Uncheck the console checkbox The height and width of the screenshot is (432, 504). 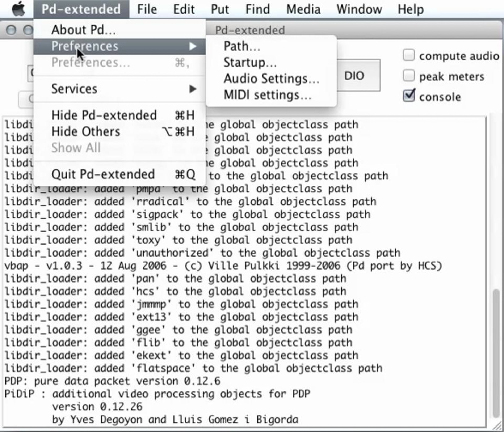click(x=409, y=96)
